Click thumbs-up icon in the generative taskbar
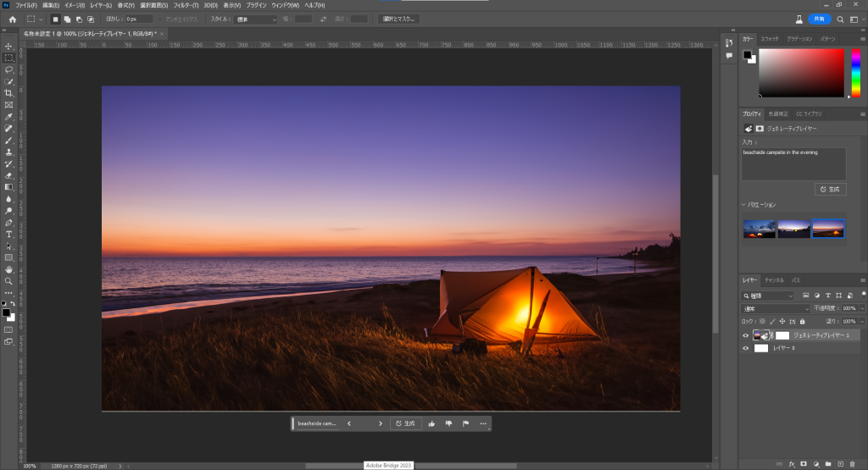The width and height of the screenshot is (868, 470). (431, 423)
